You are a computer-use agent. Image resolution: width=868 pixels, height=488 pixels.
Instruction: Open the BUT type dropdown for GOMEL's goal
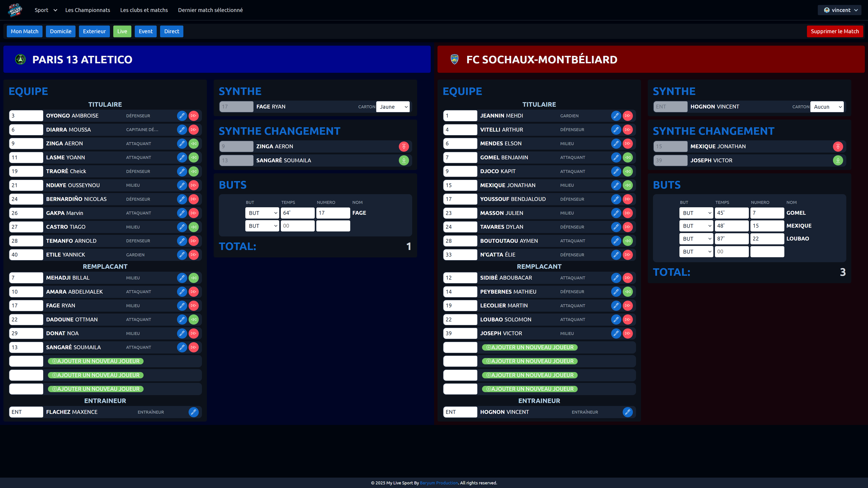click(696, 213)
